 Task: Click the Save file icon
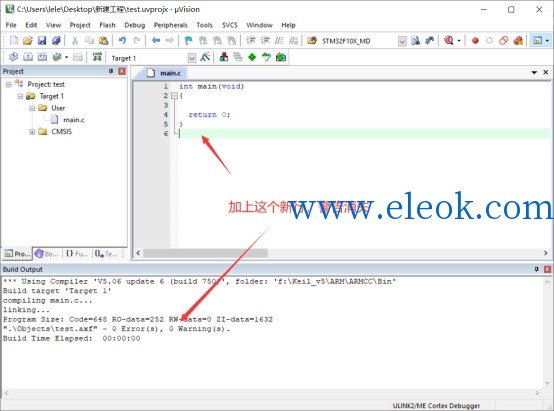coord(42,41)
